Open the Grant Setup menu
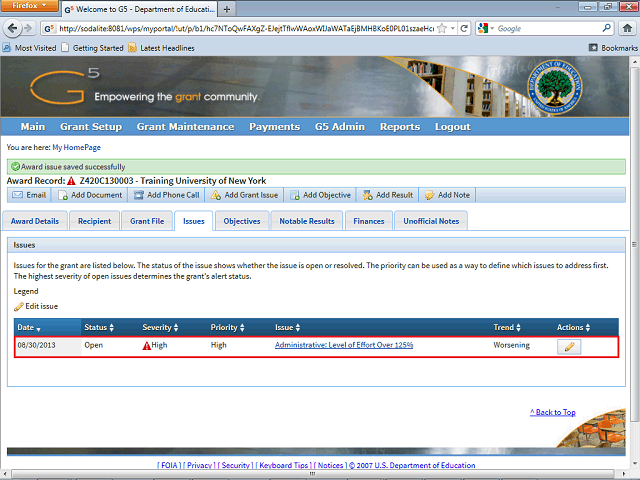This screenshot has width=640, height=480. (91, 127)
